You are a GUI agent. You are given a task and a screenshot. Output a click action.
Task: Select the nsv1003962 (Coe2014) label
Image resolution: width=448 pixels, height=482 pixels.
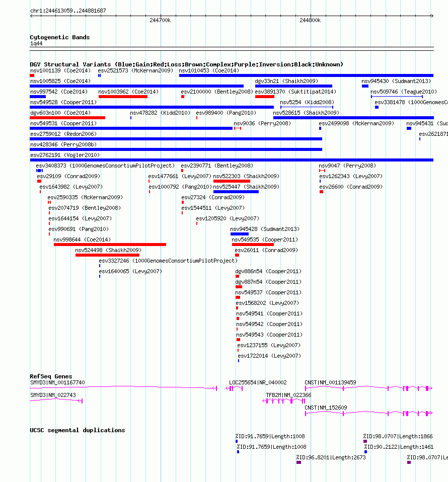pyautogui.click(x=128, y=92)
